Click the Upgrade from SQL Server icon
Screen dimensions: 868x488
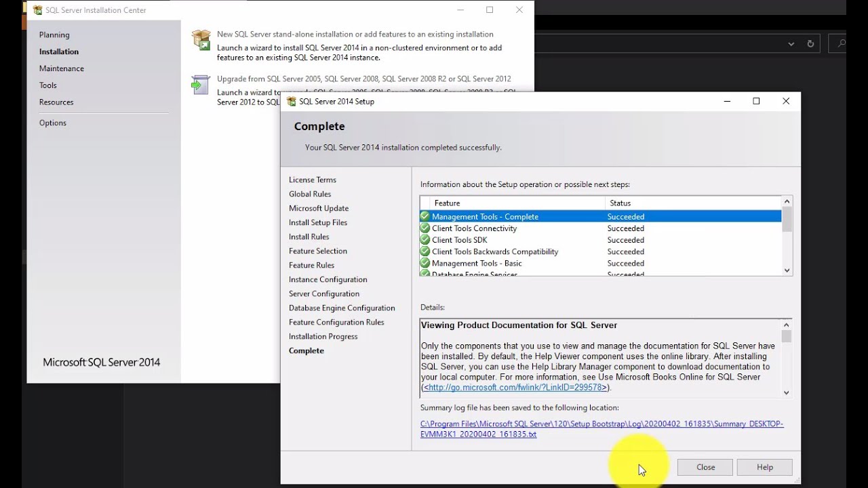201,85
